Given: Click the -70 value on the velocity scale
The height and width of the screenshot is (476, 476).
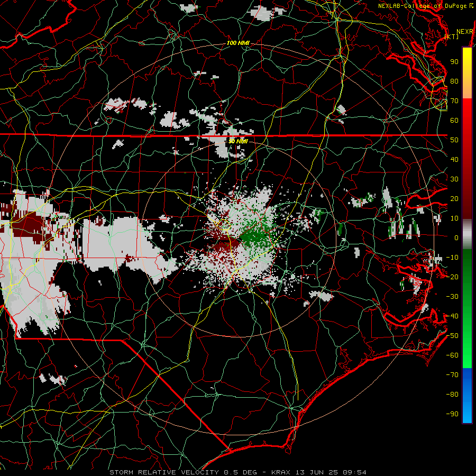Looking at the screenshot, I should click(x=452, y=375).
